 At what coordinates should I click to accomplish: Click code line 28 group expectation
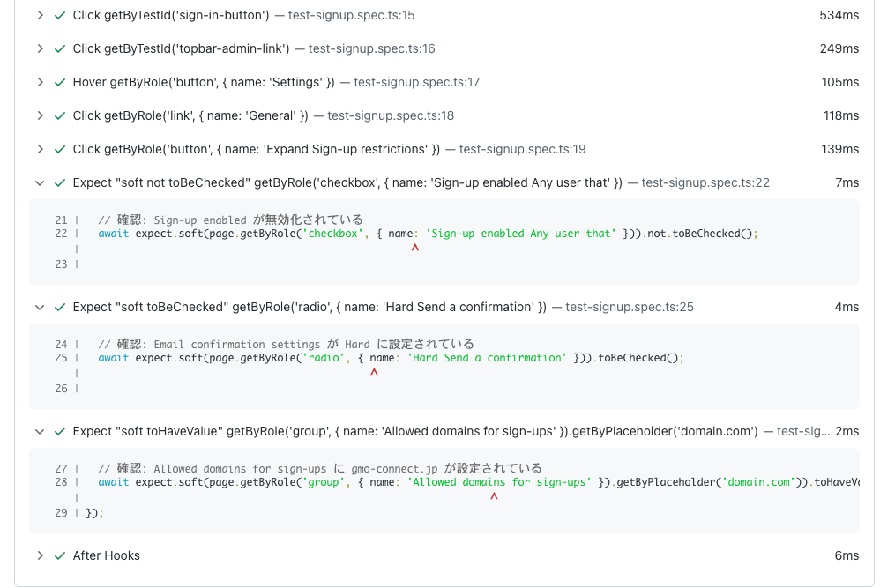point(478,482)
